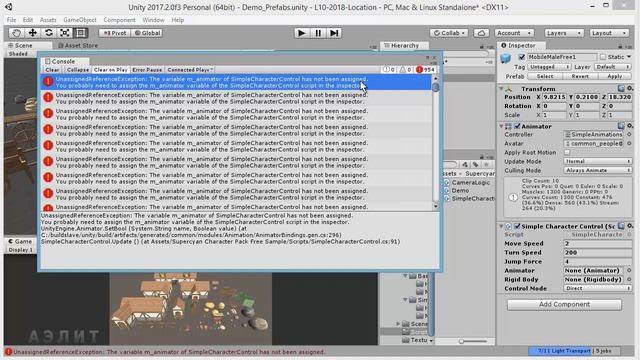Open Simple Character Control gear menu
640x360 pixels.
[630, 226]
